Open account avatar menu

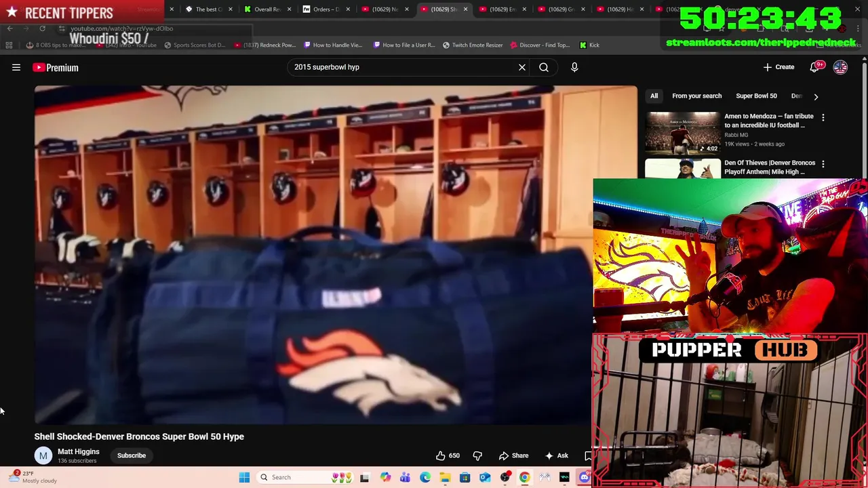coord(840,67)
